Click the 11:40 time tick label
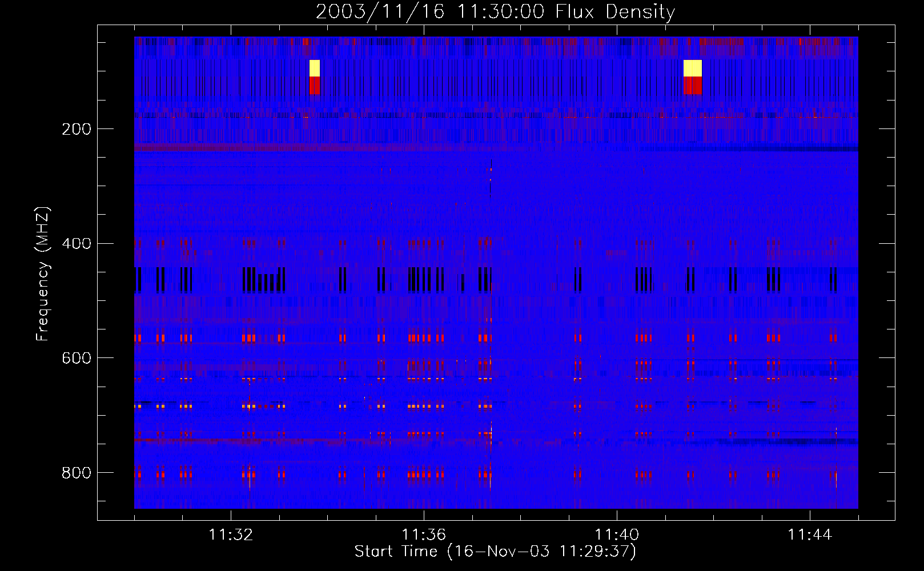924x571 pixels. [x=617, y=535]
